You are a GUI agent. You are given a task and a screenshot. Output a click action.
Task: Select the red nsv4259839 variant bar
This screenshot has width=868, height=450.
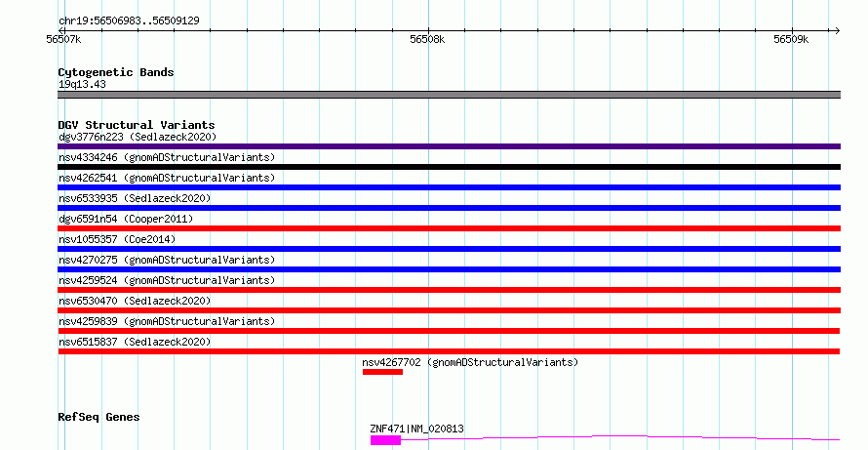(x=449, y=331)
